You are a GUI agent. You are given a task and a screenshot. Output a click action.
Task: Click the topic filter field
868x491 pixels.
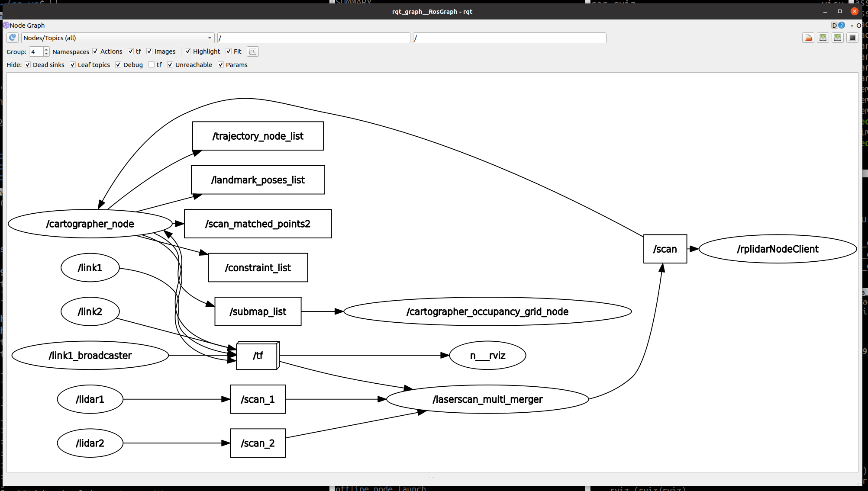(510, 38)
